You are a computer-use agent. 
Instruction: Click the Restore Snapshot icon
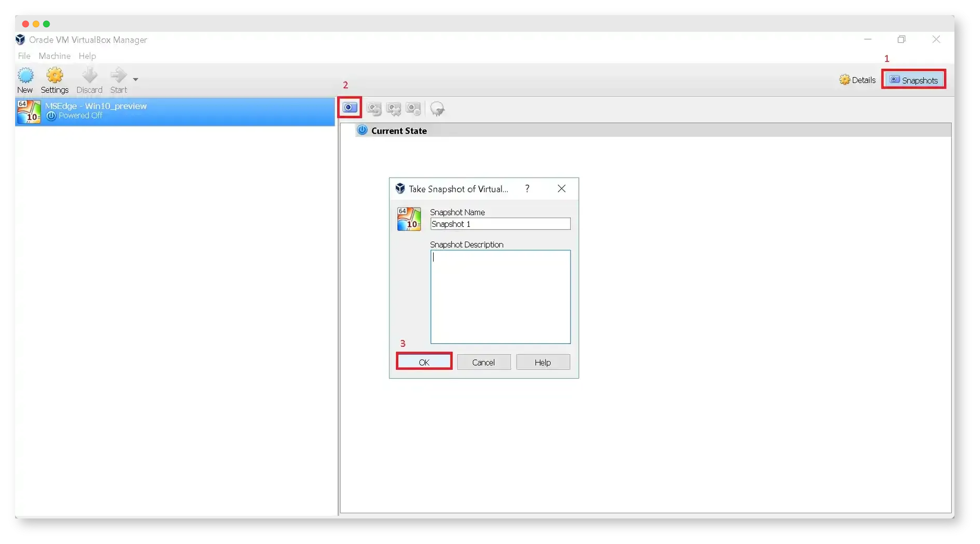(374, 108)
